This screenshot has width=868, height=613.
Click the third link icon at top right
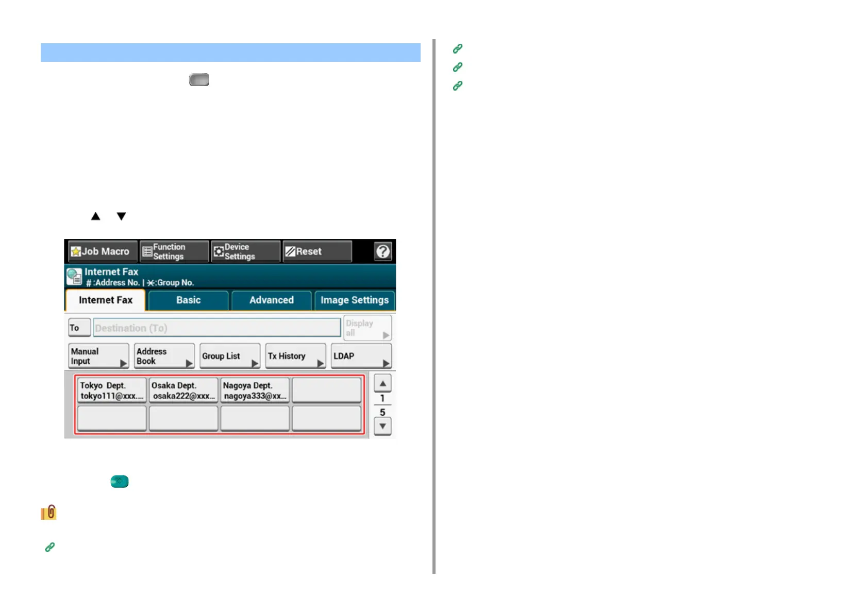(x=458, y=86)
